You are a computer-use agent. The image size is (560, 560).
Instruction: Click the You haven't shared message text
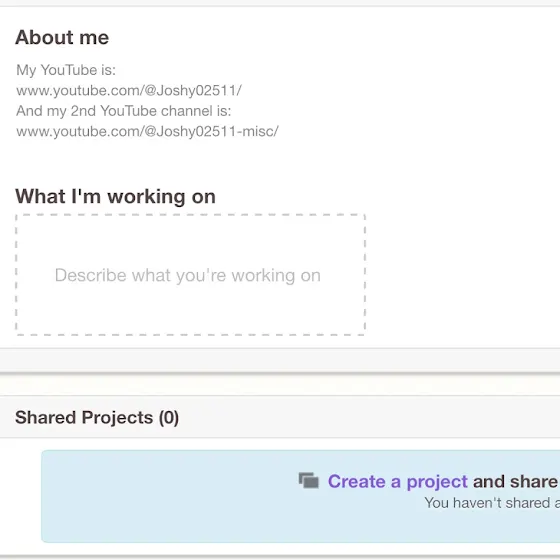point(492,503)
